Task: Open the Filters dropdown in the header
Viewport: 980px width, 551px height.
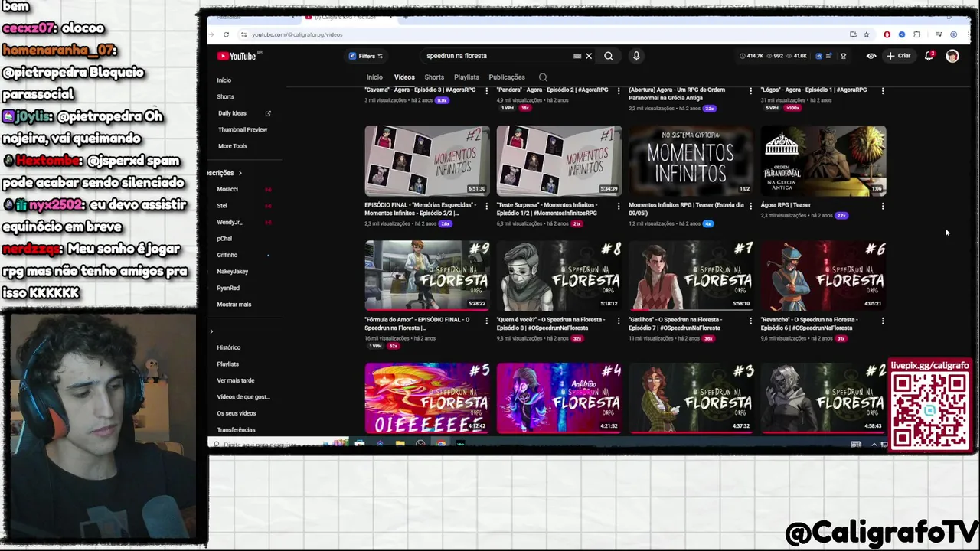Action: point(366,56)
